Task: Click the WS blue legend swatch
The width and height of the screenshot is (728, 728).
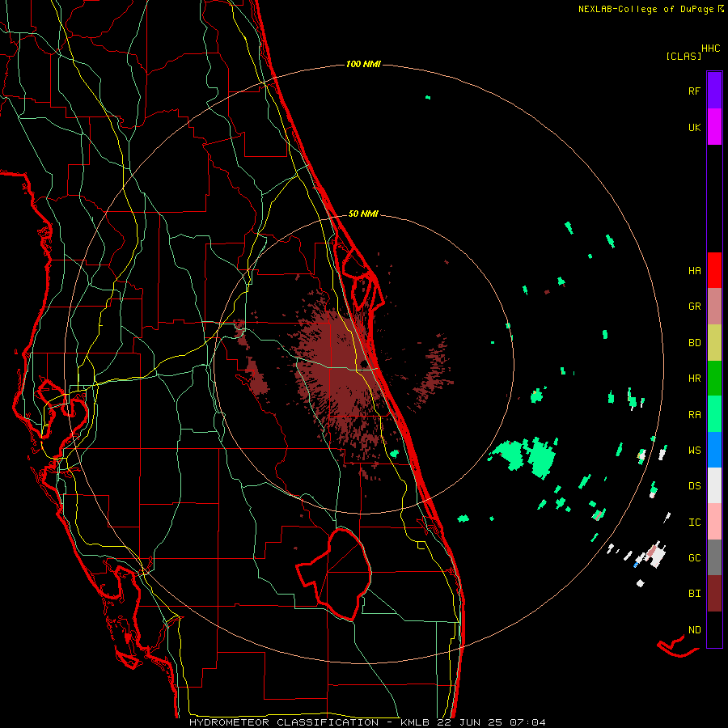Action: [x=714, y=450]
